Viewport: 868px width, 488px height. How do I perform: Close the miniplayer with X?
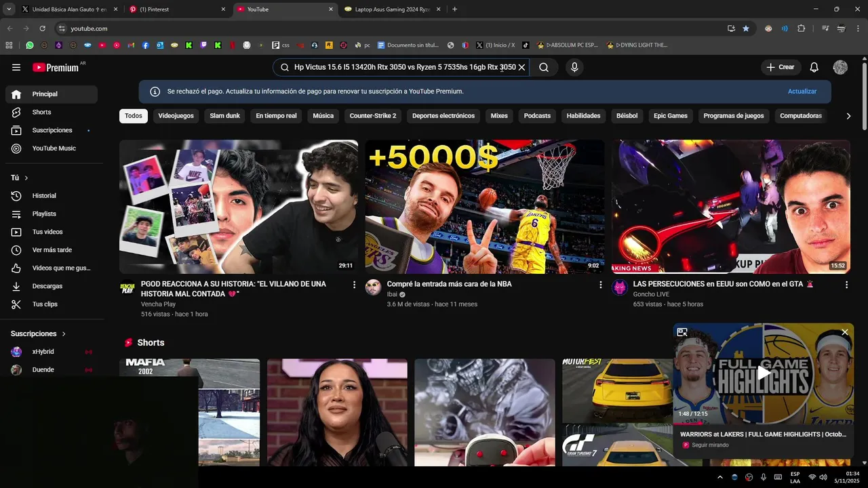point(845,332)
